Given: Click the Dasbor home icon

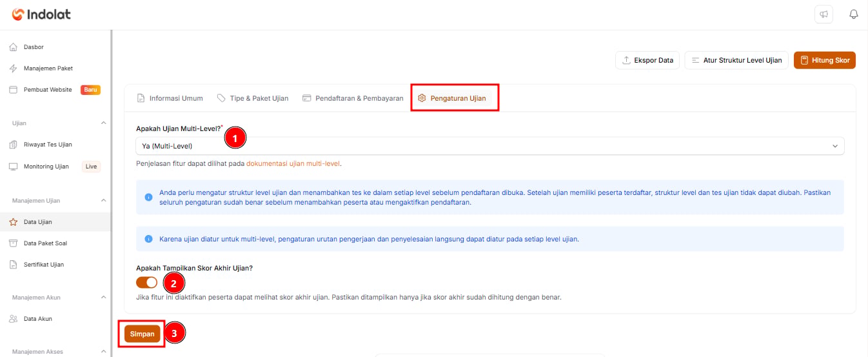Looking at the screenshot, I should (x=13, y=47).
